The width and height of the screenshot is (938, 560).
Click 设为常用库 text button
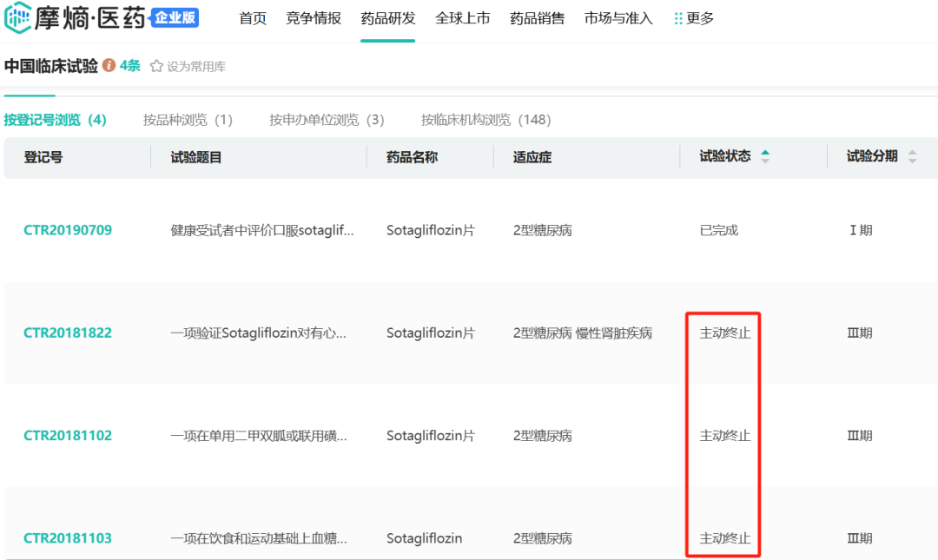tap(196, 67)
